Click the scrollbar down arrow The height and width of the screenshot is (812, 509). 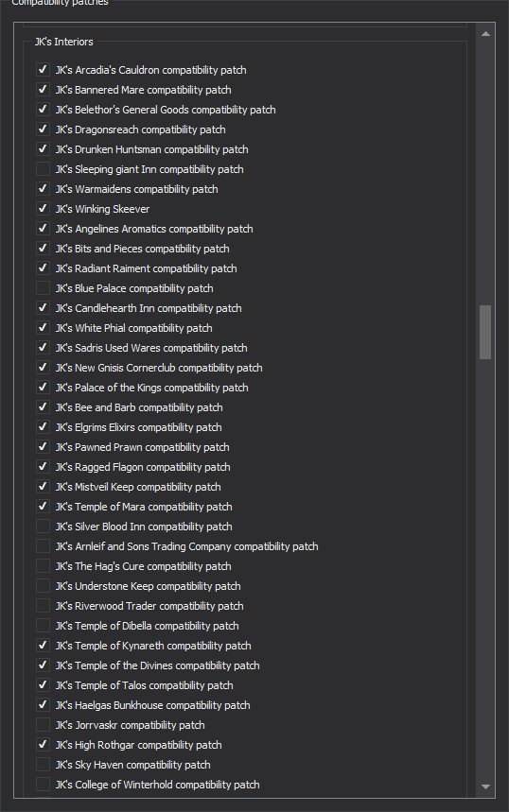(x=485, y=786)
